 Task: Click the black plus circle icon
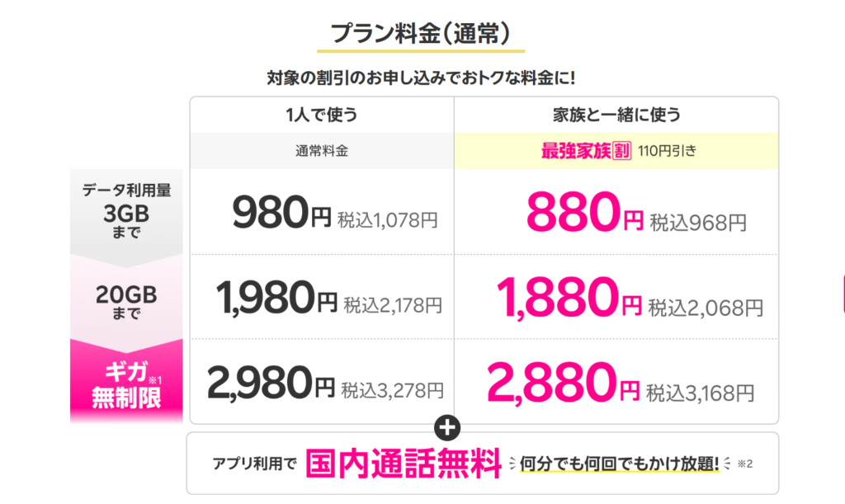click(x=452, y=427)
